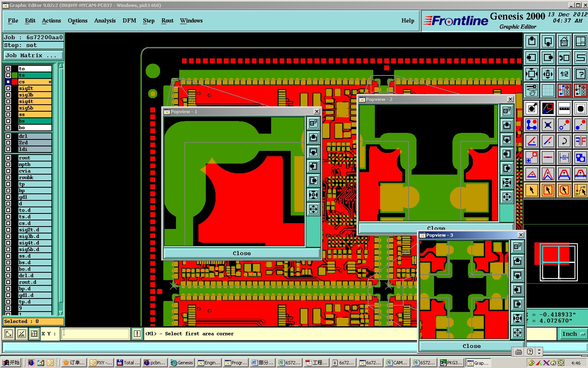Screen dimensions: 588x368
Task: Click zoom in icon in Popview 1
Action: [x=313, y=195]
